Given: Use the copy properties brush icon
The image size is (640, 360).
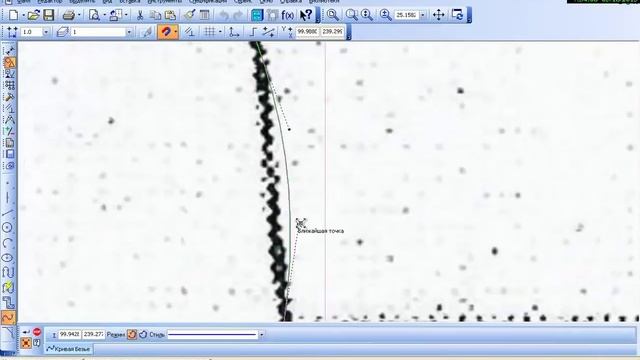Looking at the screenshot, I should (x=189, y=16).
